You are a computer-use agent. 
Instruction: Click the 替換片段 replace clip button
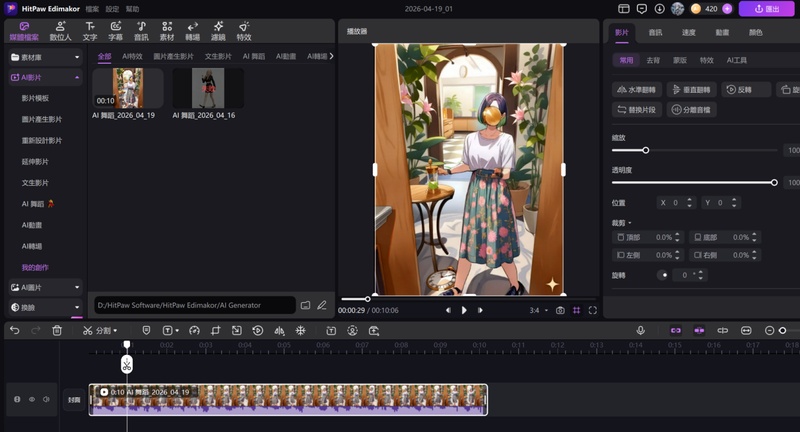click(x=637, y=110)
